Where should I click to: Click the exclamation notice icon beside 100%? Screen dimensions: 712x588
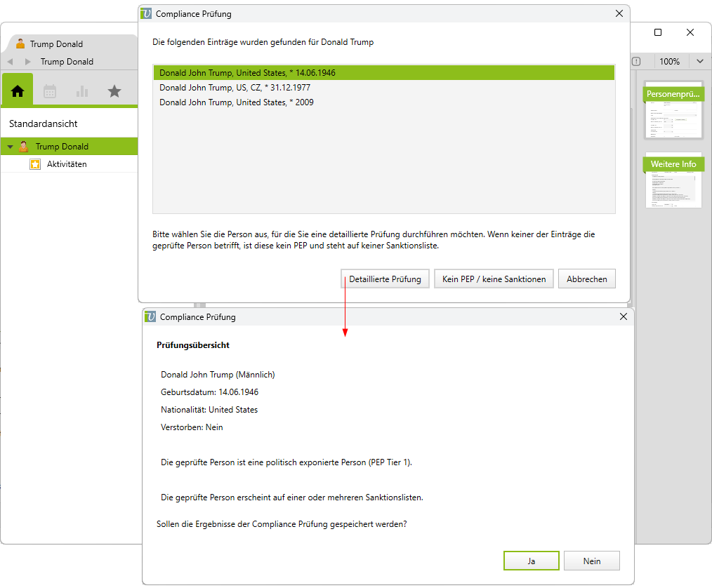click(636, 61)
